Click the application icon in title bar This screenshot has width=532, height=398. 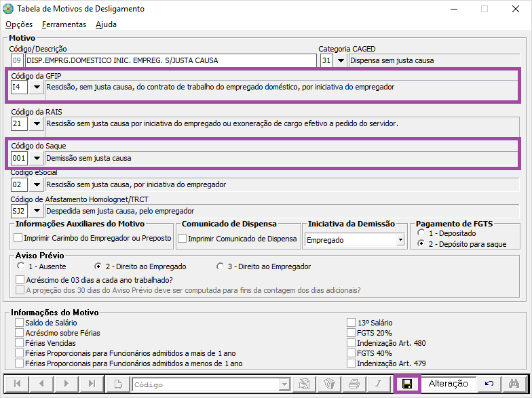coord(8,9)
